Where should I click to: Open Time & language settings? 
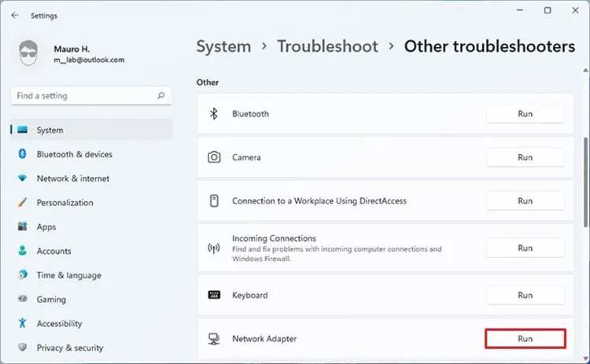coord(91,275)
